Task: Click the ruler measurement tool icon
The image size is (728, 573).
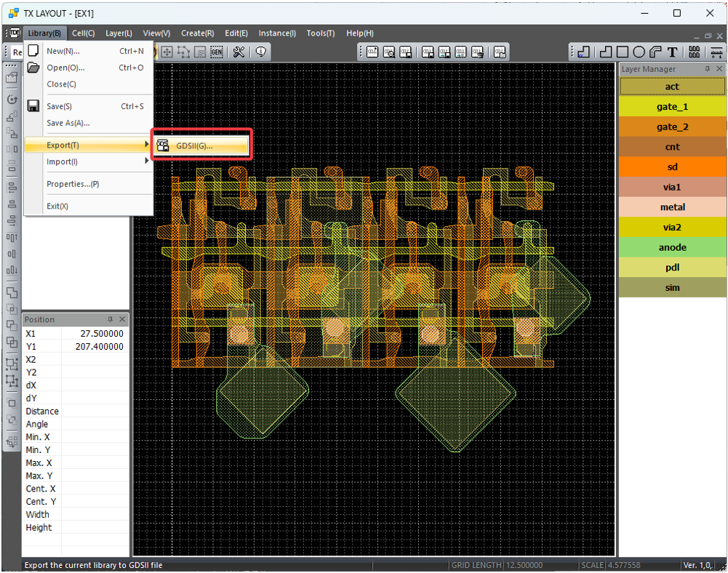Action: tap(716, 52)
